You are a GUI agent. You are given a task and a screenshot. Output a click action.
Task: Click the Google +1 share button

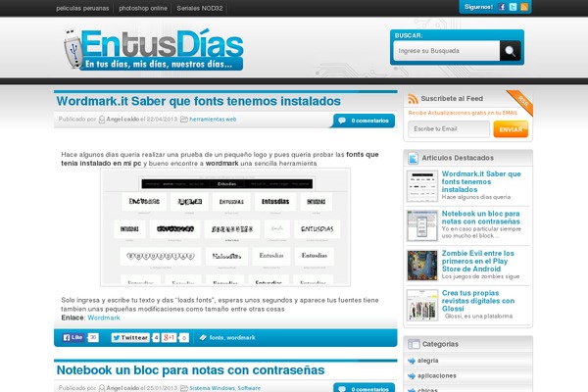click(170, 337)
